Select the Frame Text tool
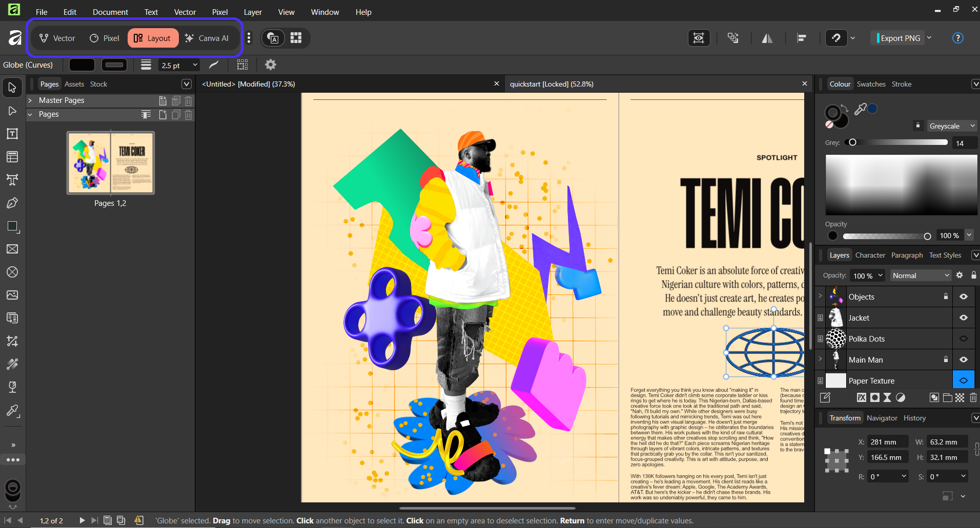Image resolution: width=980 pixels, height=528 pixels. click(12, 134)
